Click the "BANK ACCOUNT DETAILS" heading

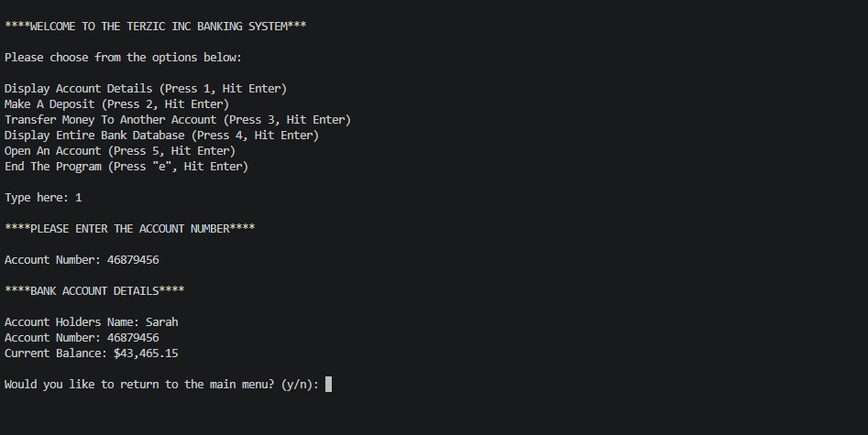[94, 291]
